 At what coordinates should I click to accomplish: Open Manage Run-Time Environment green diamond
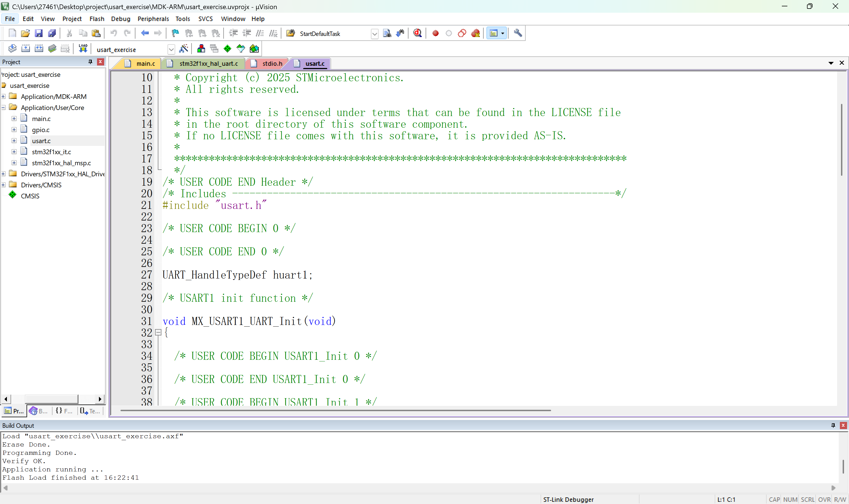click(x=227, y=49)
